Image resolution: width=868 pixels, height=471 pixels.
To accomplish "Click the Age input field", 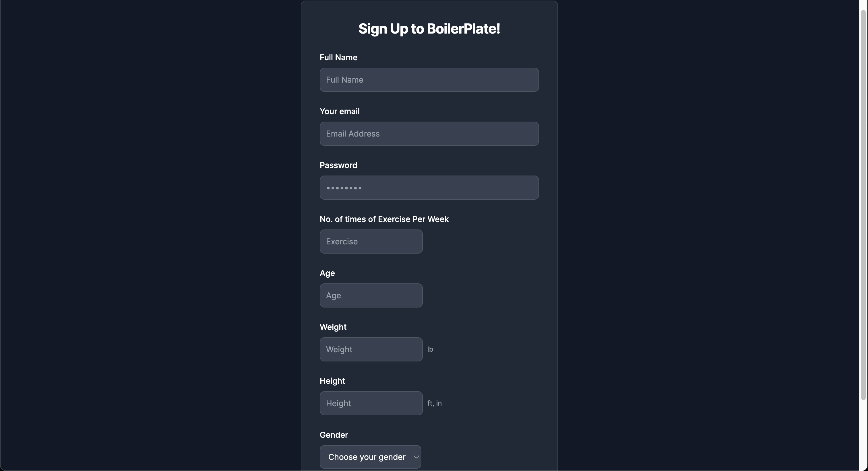I will 371,295.
